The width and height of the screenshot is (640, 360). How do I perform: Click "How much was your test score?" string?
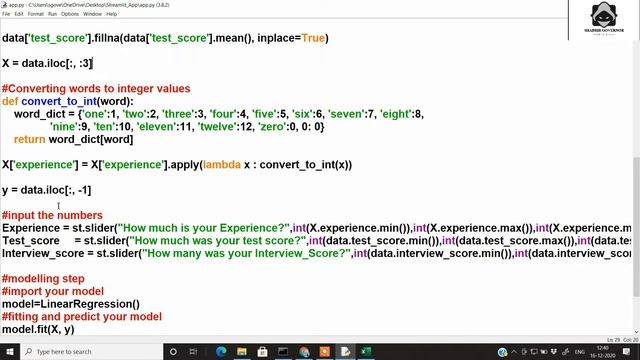(x=218, y=240)
